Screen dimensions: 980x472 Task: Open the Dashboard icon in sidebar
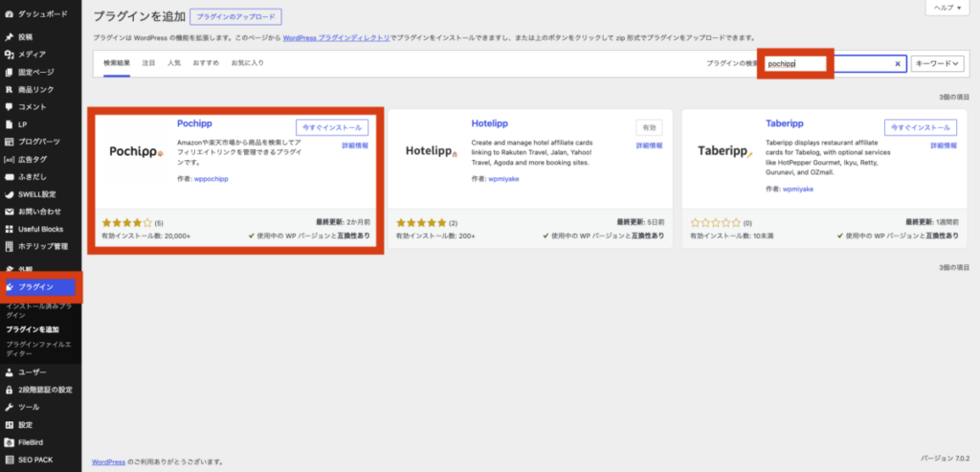point(9,13)
